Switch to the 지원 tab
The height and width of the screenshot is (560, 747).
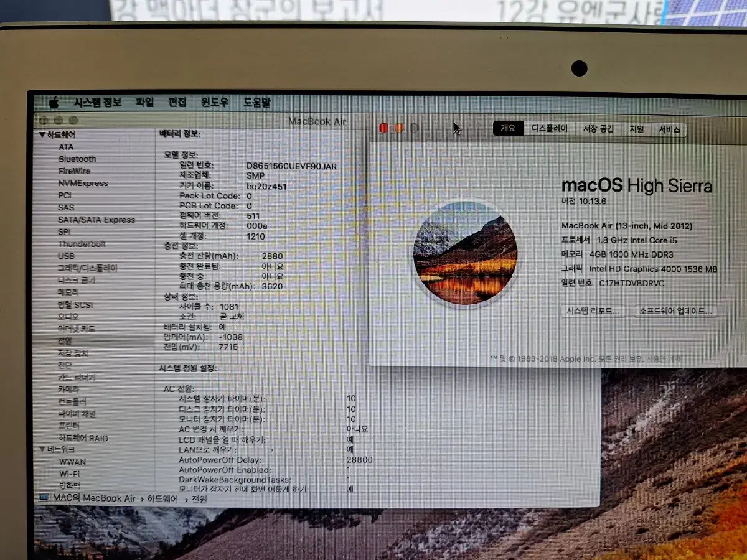636,129
